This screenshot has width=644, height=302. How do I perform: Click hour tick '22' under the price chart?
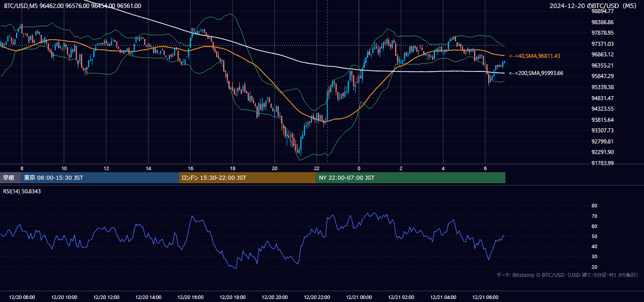316,168
